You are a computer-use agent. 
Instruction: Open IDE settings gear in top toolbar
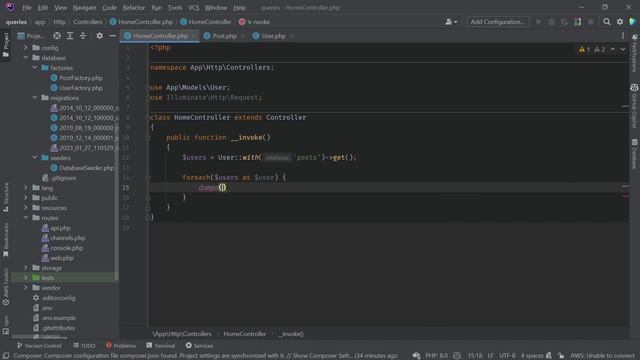[x=620, y=22]
